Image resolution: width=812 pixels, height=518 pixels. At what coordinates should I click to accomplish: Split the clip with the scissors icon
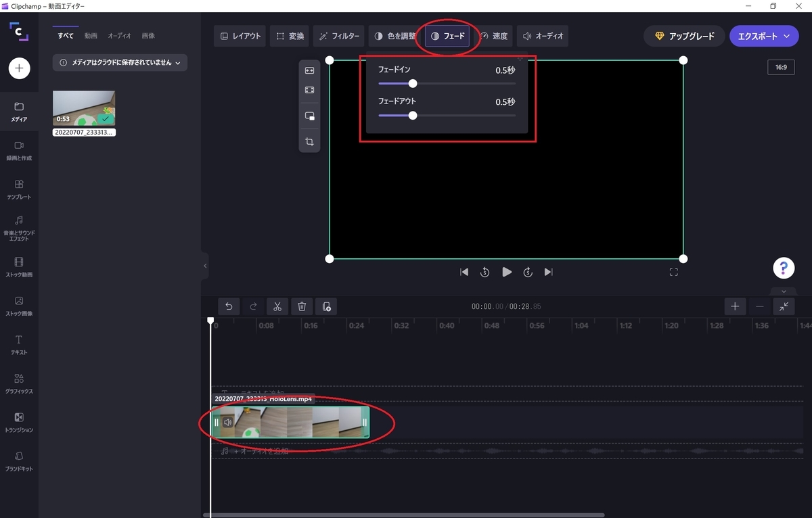[277, 306]
